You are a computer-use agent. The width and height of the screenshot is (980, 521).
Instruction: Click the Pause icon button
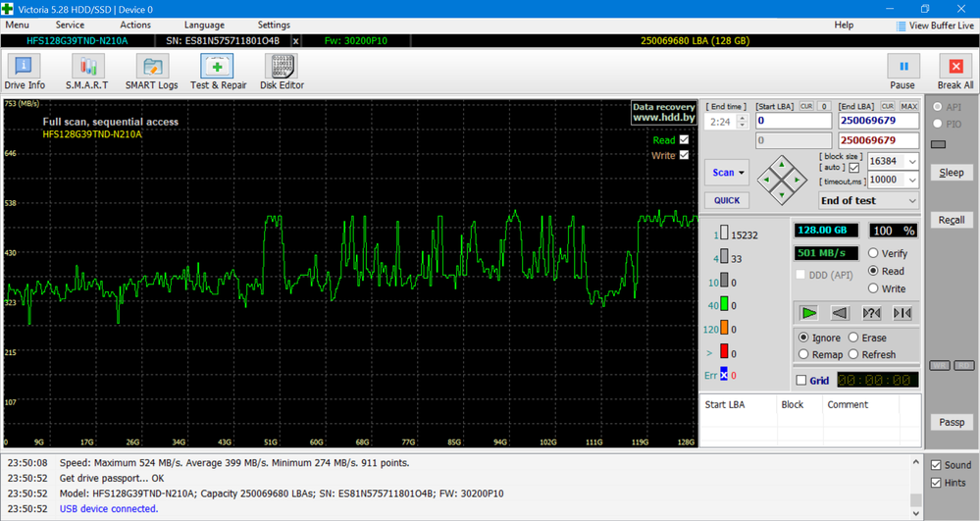[902, 73]
